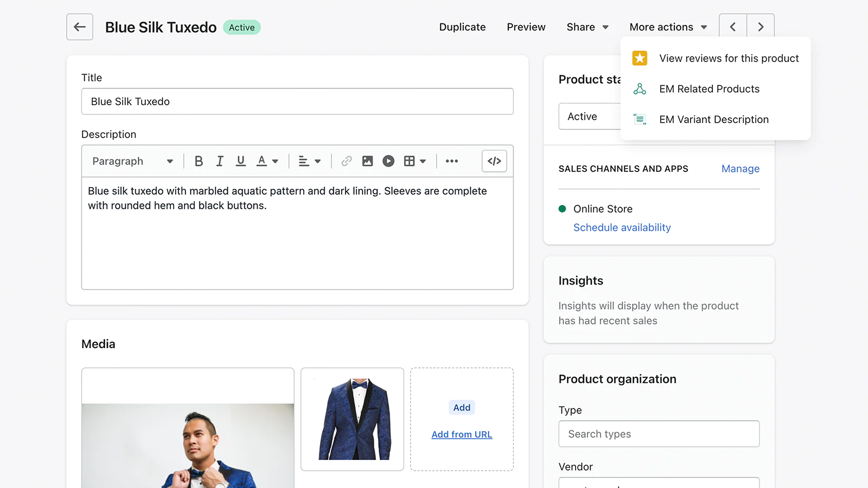Screen dimensions: 868x488
Task: Show HTML code view of description
Action: coord(494,161)
